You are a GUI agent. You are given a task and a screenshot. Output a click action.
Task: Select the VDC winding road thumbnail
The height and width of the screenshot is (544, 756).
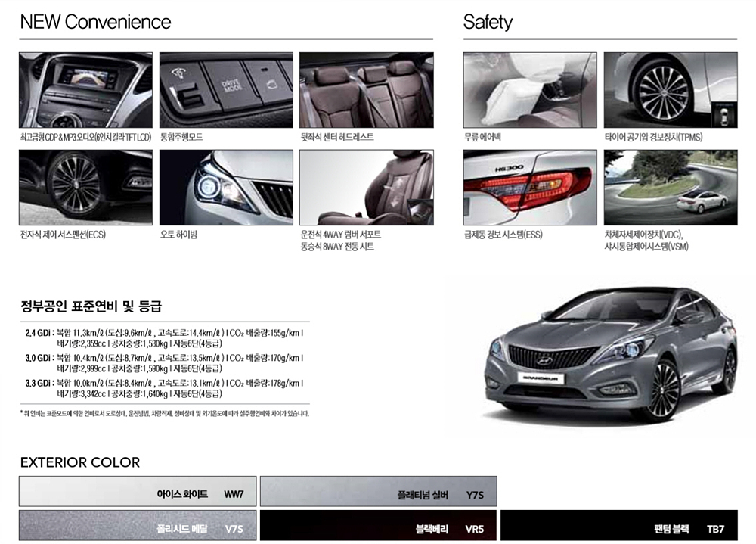[670, 187]
